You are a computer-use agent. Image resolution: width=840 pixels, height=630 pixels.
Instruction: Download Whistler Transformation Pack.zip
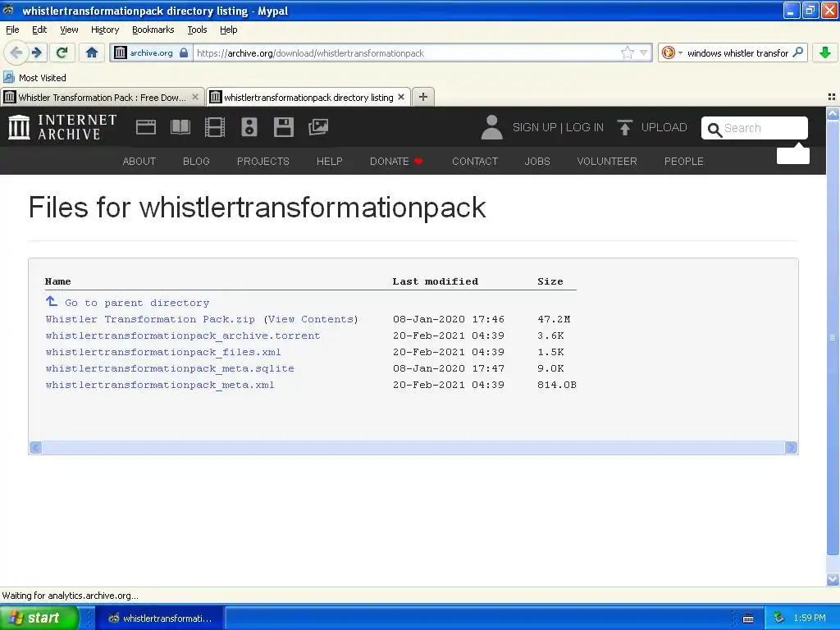pos(150,319)
